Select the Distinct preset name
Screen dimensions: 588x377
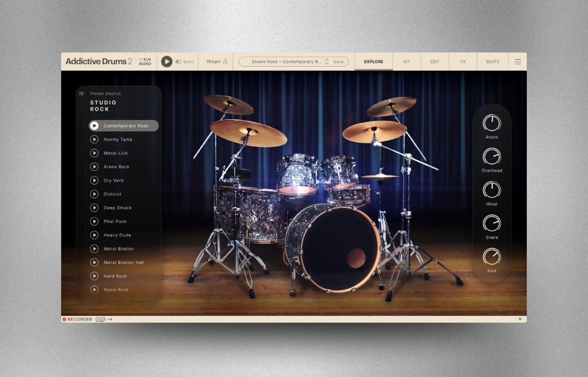112,194
